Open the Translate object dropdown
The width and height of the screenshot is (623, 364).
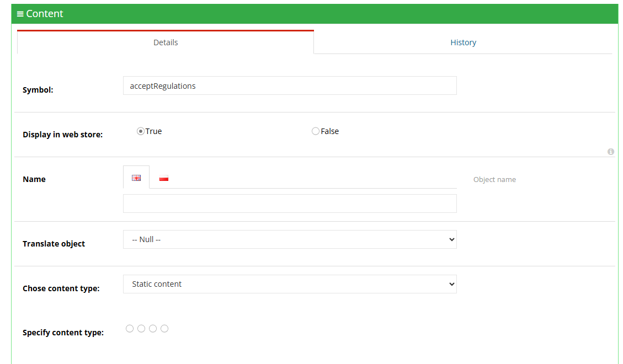click(290, 239)
